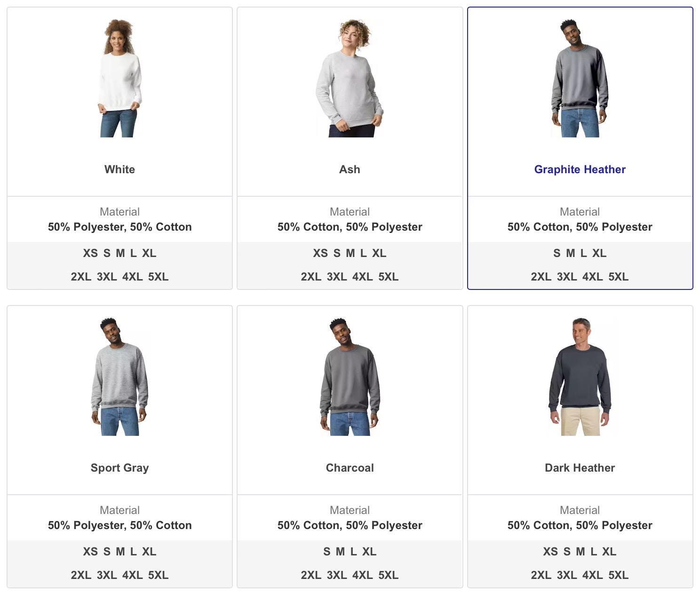Select the Charcoal card's material description
700x594 pixels.
(x=350, y=525)
